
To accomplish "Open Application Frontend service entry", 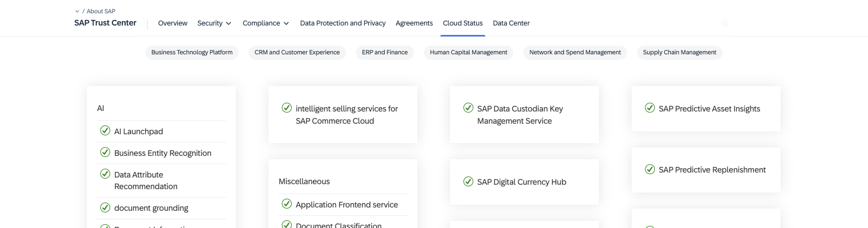I will [347, 205].
